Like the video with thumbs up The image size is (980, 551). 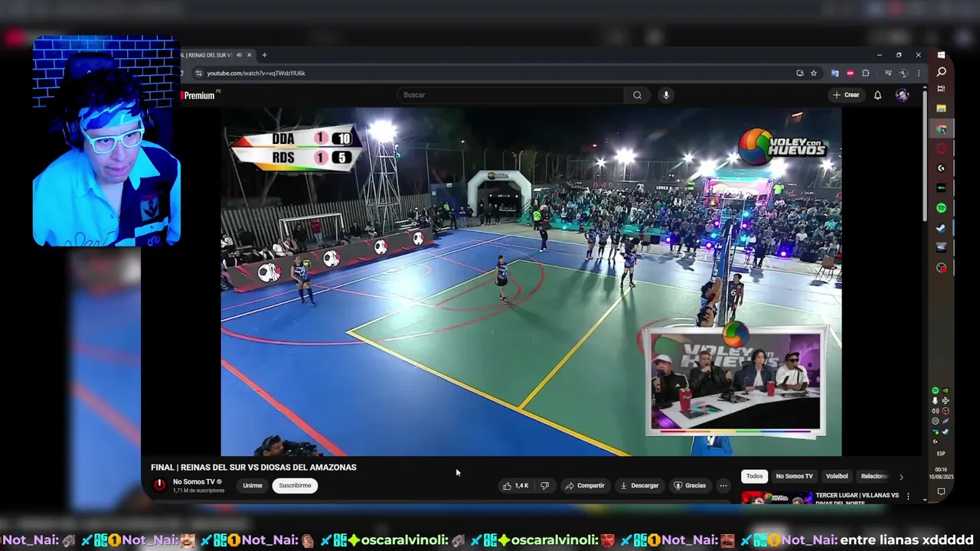(515, 485)
